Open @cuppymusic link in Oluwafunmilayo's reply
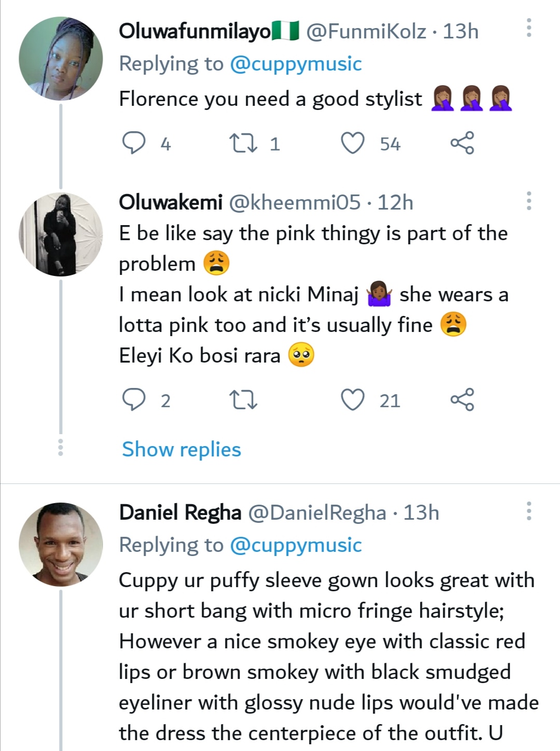The height and width of the screenshot is (751, 560). [296, 64]
